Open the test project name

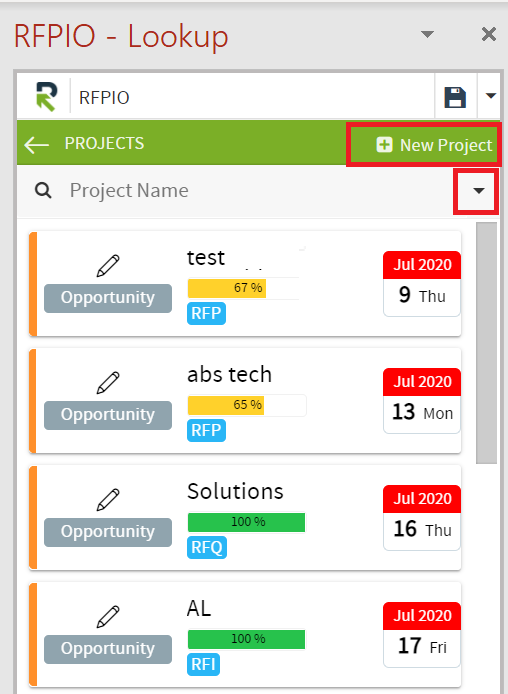pos(206,258)
